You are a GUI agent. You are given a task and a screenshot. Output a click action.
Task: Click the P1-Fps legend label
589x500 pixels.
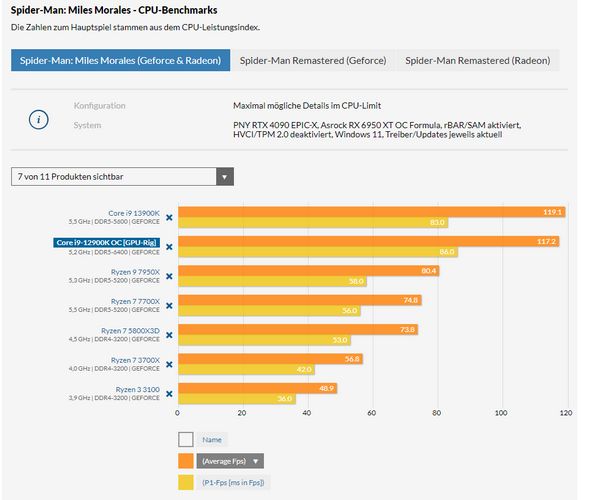[x=233, y=482]
